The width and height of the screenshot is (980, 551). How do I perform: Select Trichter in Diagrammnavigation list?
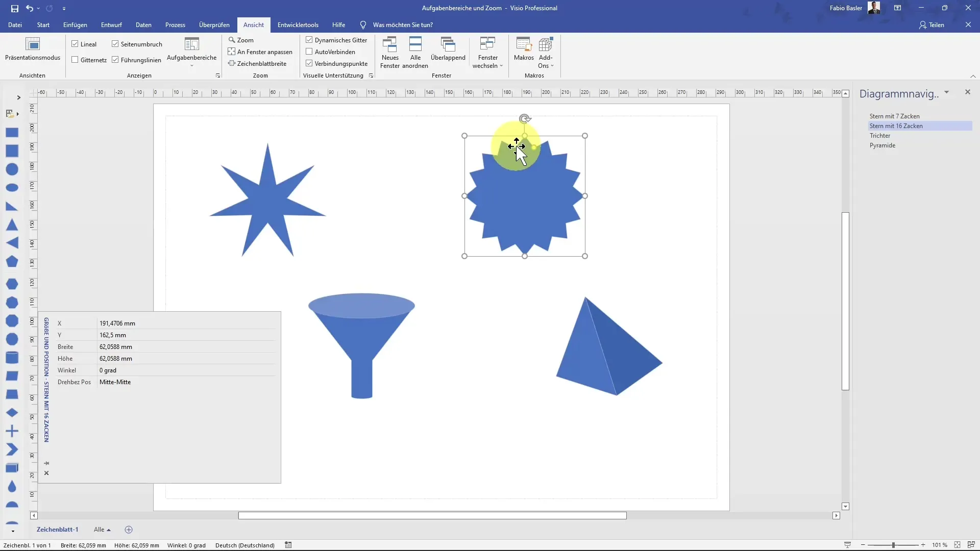(x=880, y=135)
